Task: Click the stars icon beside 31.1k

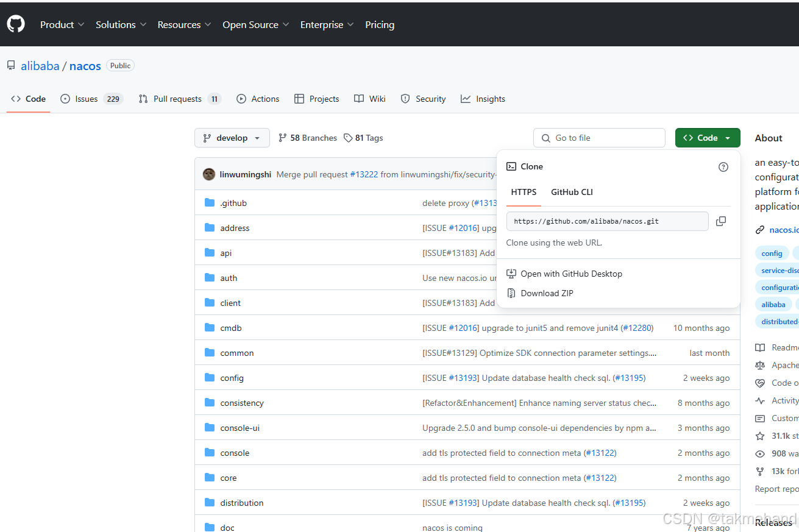Action: tap(760, 436)
